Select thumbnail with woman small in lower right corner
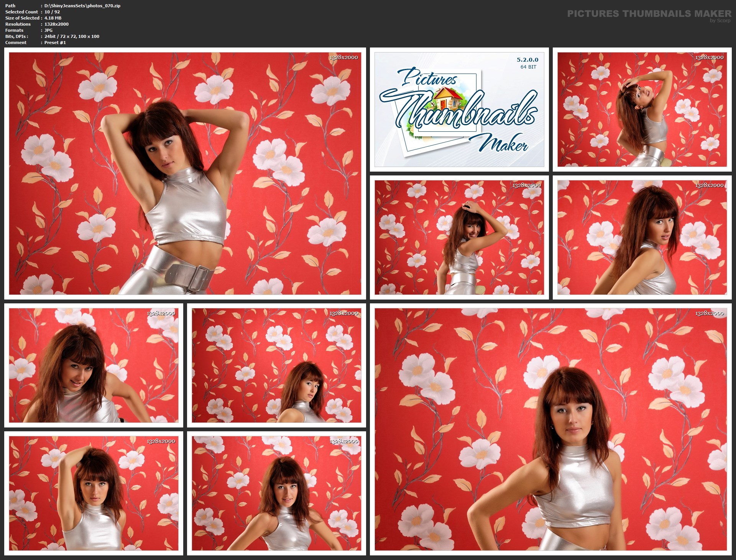This screenshot has height=560, width=736. 276,365
